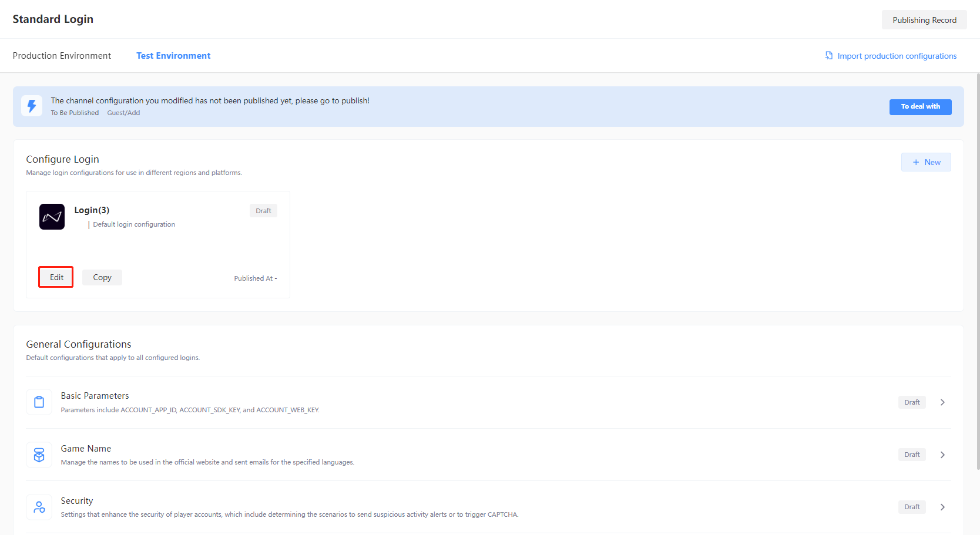Copy the Login(3) configuration
The image size is (980, 535).
[102, 278]
